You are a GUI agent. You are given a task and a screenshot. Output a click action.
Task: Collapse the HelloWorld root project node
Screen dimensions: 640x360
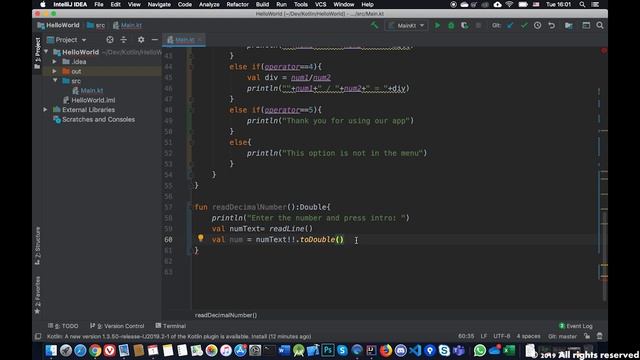(46, 52)
